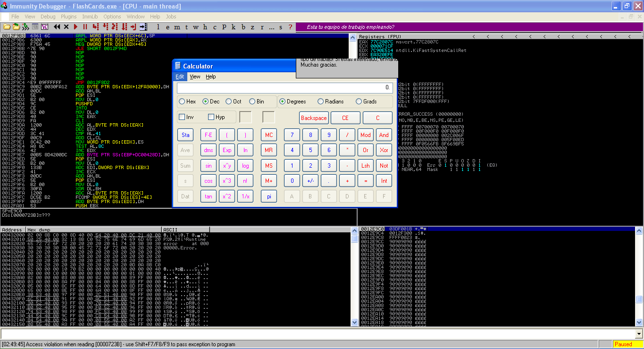Click the 'Esta tu equipo de trabajo empleando?' banner
This screenshot has height=349, width=644.
click(x=351, y=27)
